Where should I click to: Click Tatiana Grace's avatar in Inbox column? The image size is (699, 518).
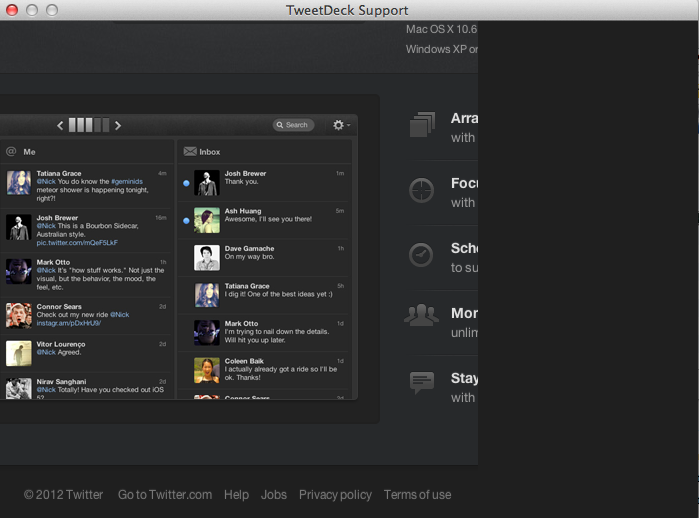207,295
